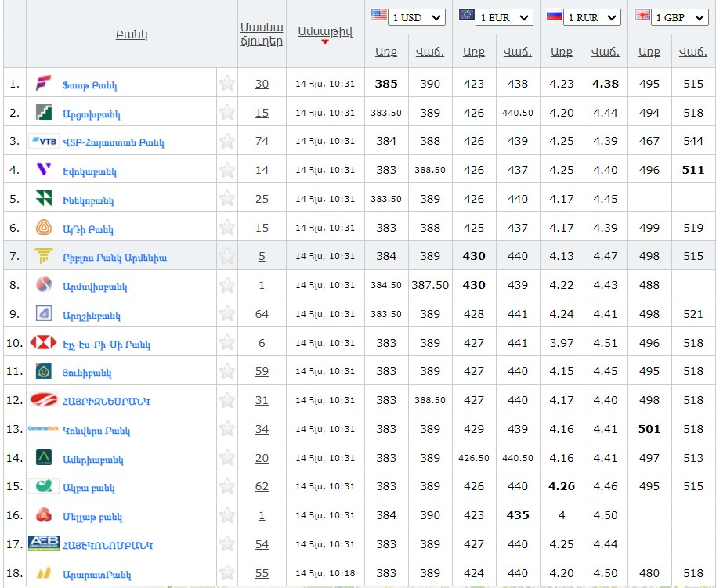Click the AEB logo in row 17

(43, 543)
